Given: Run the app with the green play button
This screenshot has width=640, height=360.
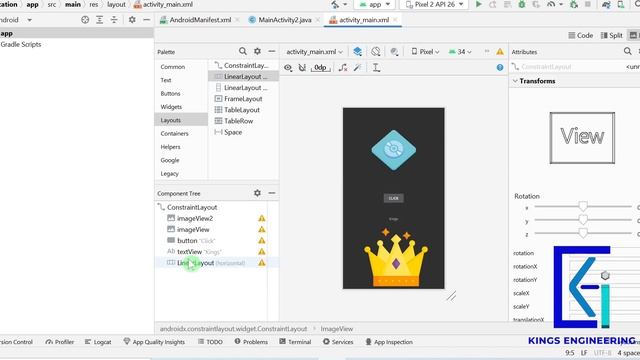Looking at the screenshot, I should [479, 4].
